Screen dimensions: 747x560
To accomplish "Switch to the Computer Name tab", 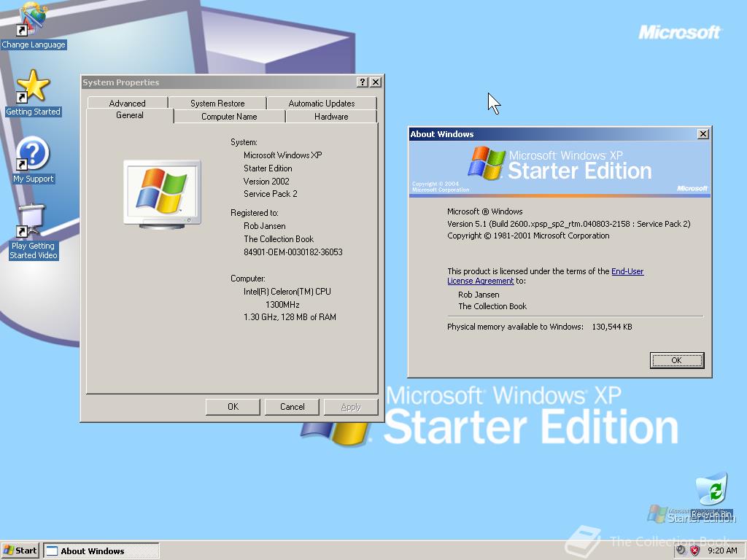I will (x=228, y=117).
